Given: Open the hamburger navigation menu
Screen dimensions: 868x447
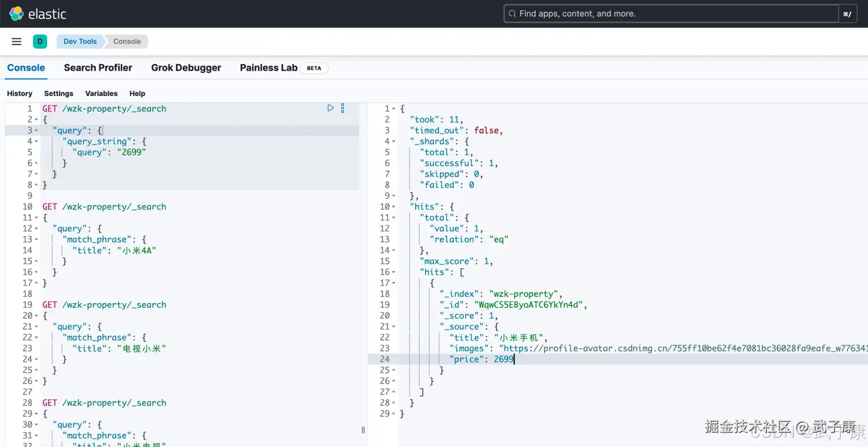Looking at the screenshot, I should coord(16,41).
